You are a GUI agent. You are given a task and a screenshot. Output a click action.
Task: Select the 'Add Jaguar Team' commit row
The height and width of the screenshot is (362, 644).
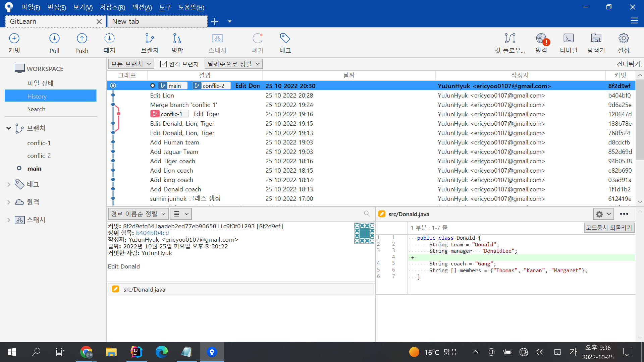[371, 152]
